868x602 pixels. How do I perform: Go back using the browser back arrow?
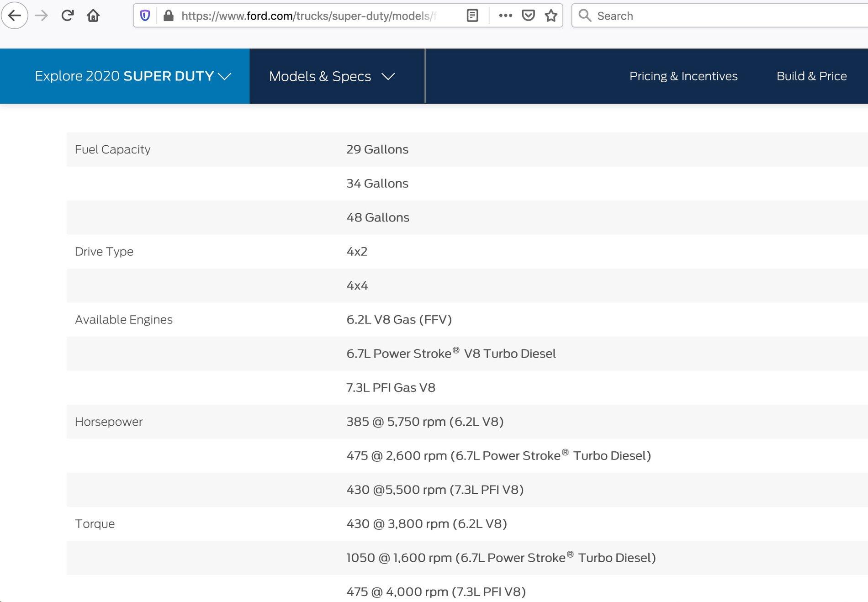15,16
